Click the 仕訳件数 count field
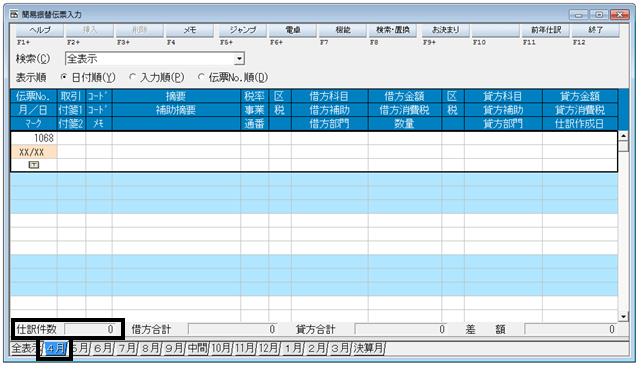 tap(90, 329)
